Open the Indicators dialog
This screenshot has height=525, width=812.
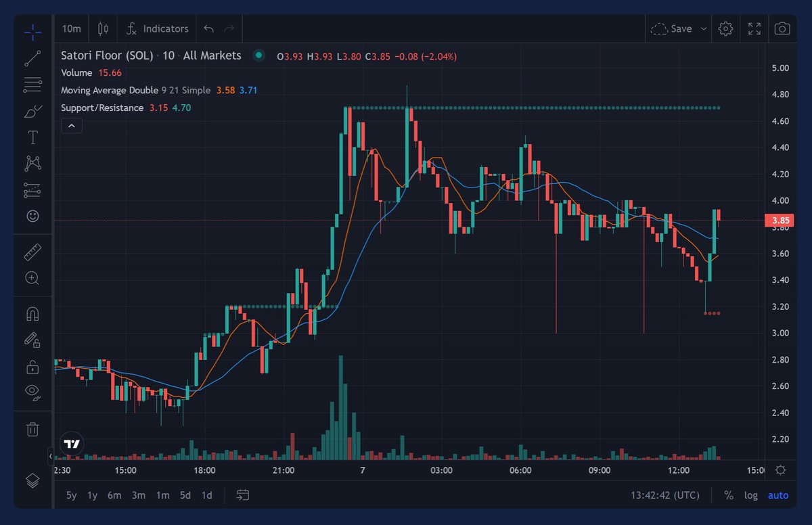(x=157, y=28)
